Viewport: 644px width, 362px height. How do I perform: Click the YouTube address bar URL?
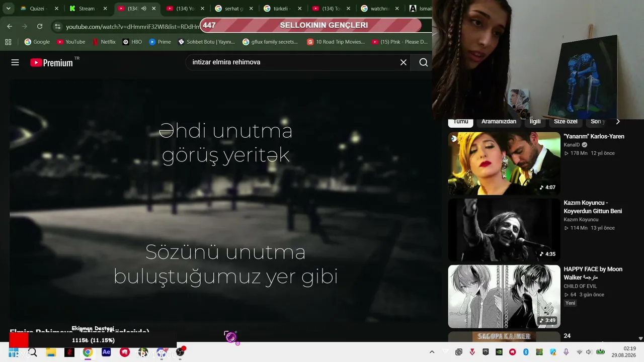click(132, 26)
